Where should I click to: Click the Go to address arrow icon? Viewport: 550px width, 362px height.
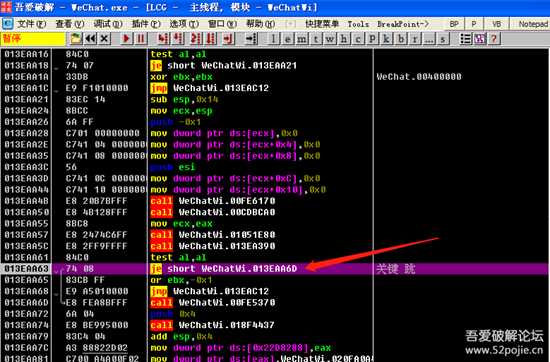click(251, 39)
